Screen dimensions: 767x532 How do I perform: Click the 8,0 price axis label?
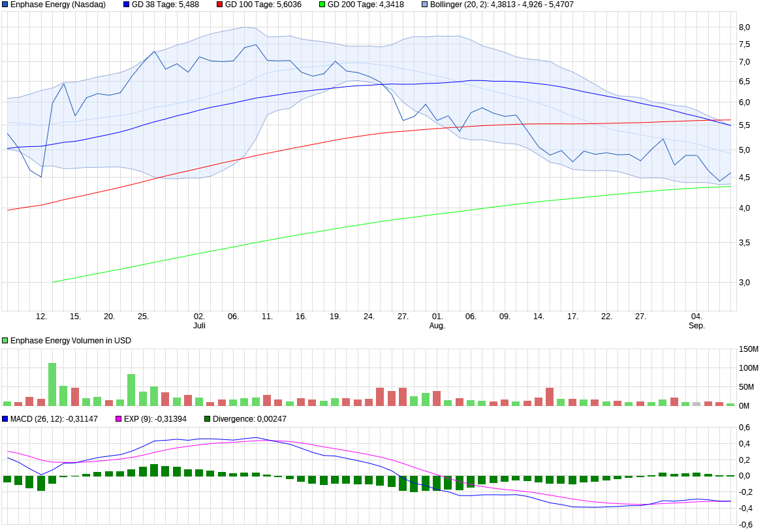click(744, 27)
